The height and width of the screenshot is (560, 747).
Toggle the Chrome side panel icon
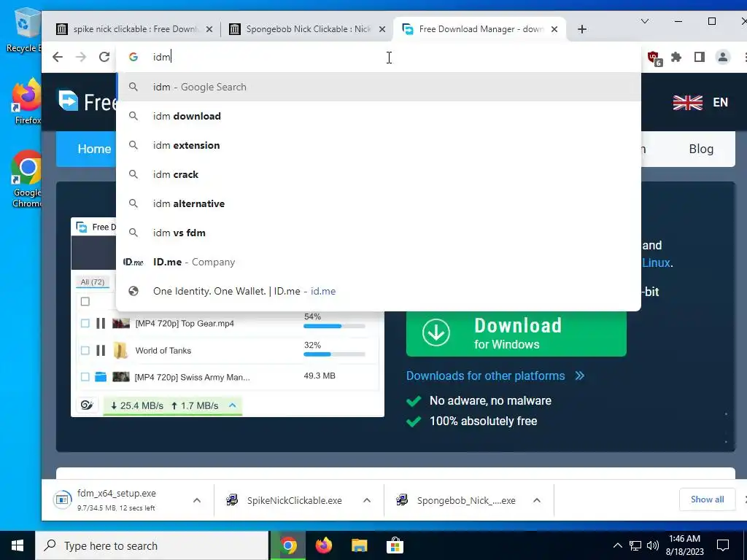[699, 57]
